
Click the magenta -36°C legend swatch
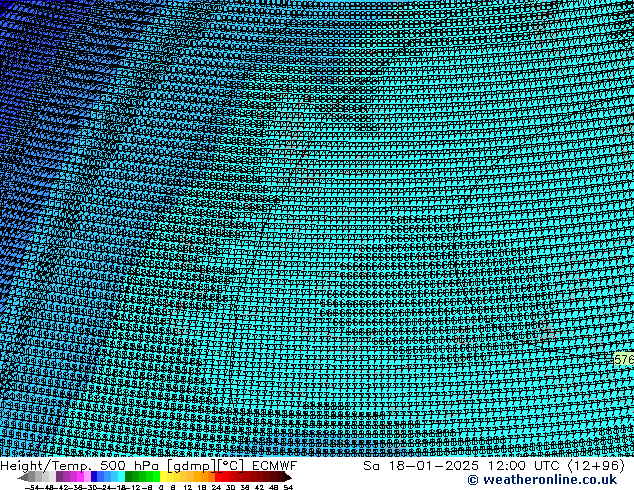[x=80, y=477]
